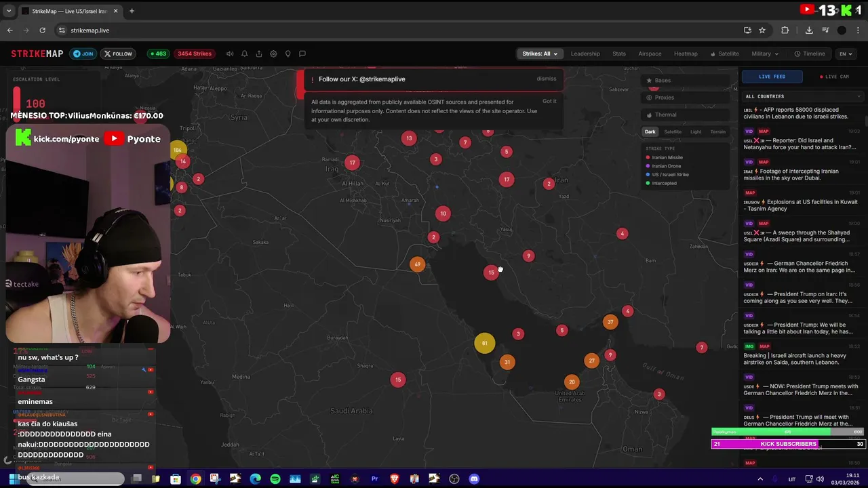
Task: Click the lightbulb icon in header
Action: (288, 54)
